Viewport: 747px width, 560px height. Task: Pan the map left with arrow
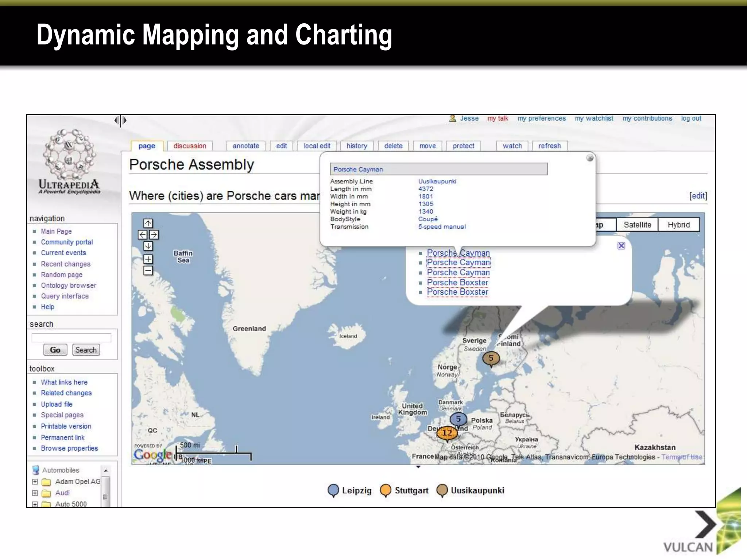(x=143, y=235)
